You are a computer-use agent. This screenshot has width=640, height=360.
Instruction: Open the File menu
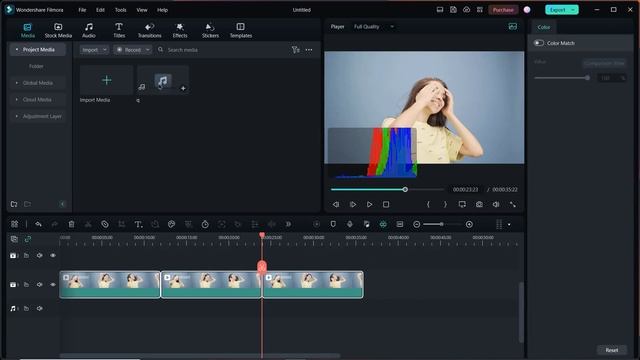point(82,10)
